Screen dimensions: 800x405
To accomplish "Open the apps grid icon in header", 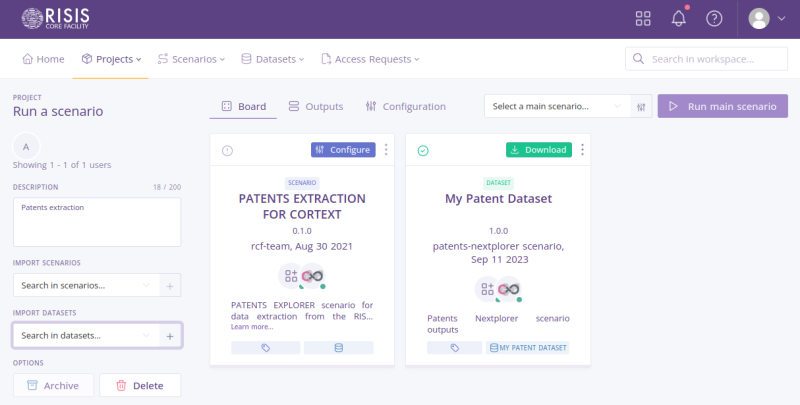I will click(x=643, y=18).
